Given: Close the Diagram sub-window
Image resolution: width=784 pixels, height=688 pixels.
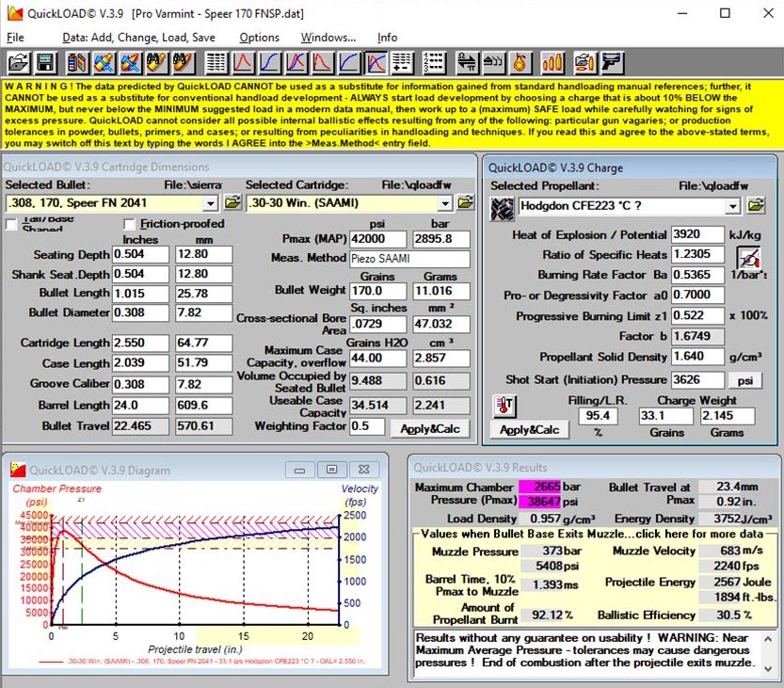Looking at the screenshot, I should click(x=364, y=470).
